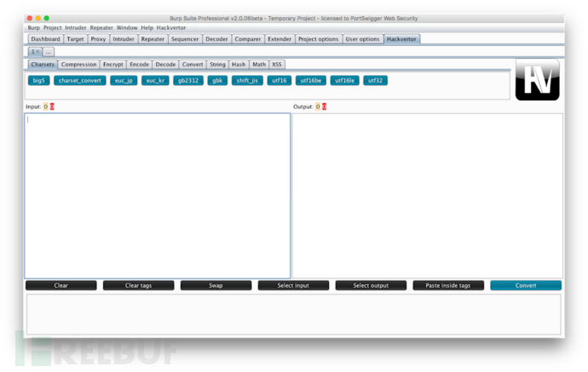Select the Encode tag category
Viewport: 588px width, 372px height.
[x=139, y=65]
